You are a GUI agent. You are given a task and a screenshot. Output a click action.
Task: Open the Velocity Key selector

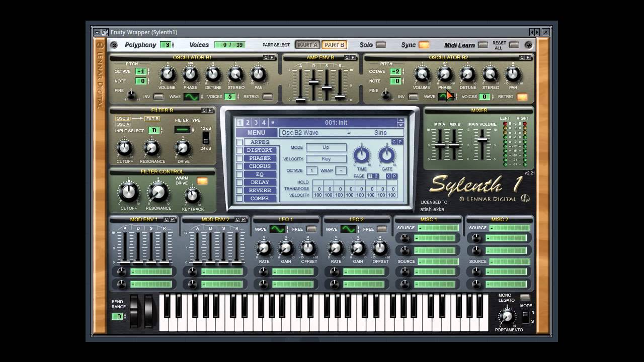(x=326, y=159)
